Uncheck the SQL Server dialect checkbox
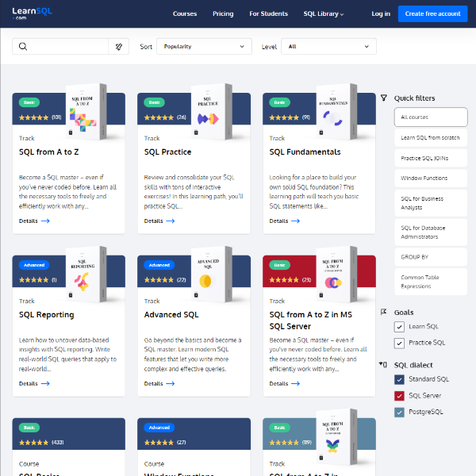Screen dimensions: 476x476 tap(399, 396)
